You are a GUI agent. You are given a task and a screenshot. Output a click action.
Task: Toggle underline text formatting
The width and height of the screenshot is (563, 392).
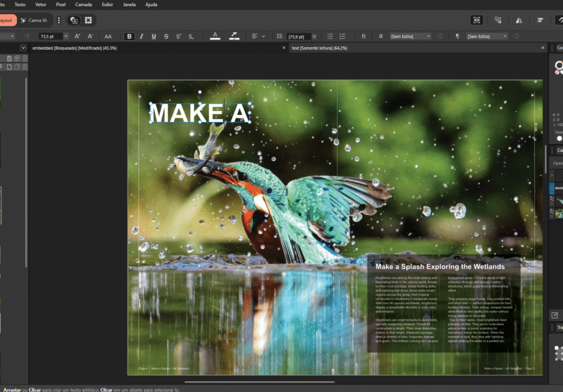(154, 36)
